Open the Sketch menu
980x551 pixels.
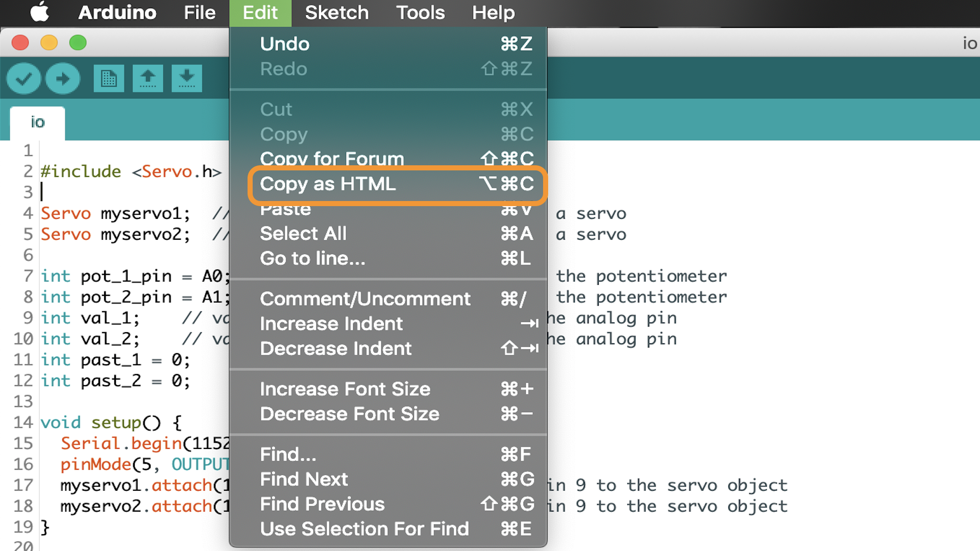[336, 13]
